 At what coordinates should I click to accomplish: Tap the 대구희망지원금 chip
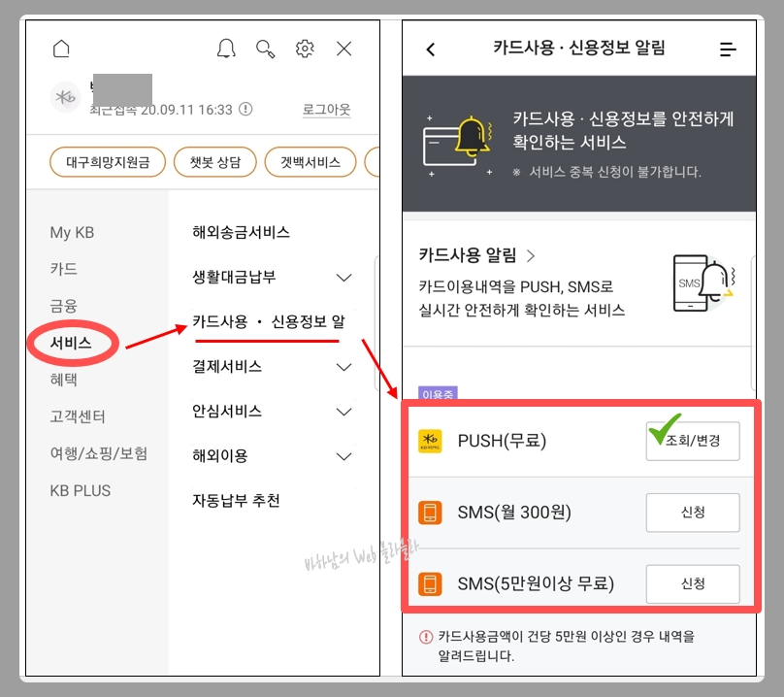(108, 162)
